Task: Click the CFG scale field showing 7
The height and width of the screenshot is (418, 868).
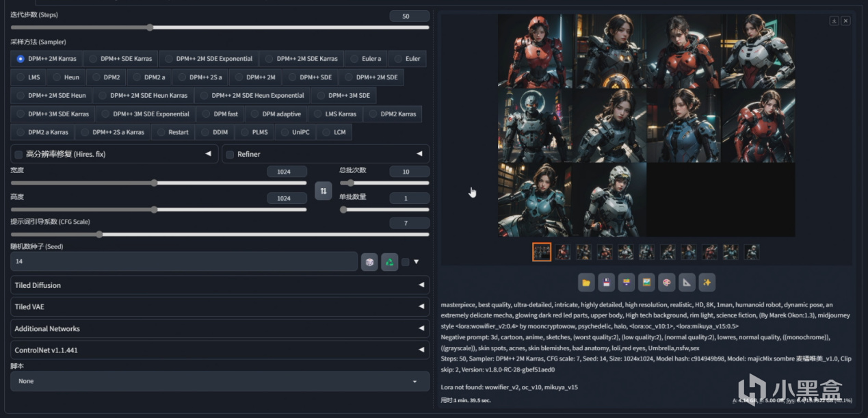Action: (409, 223)
